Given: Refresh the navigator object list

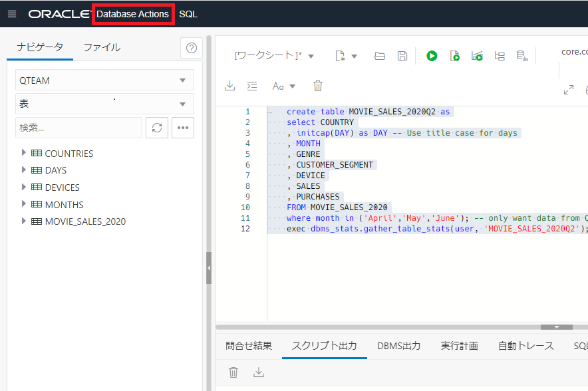Looking at the screenshot, I should [x=157, y=128].
